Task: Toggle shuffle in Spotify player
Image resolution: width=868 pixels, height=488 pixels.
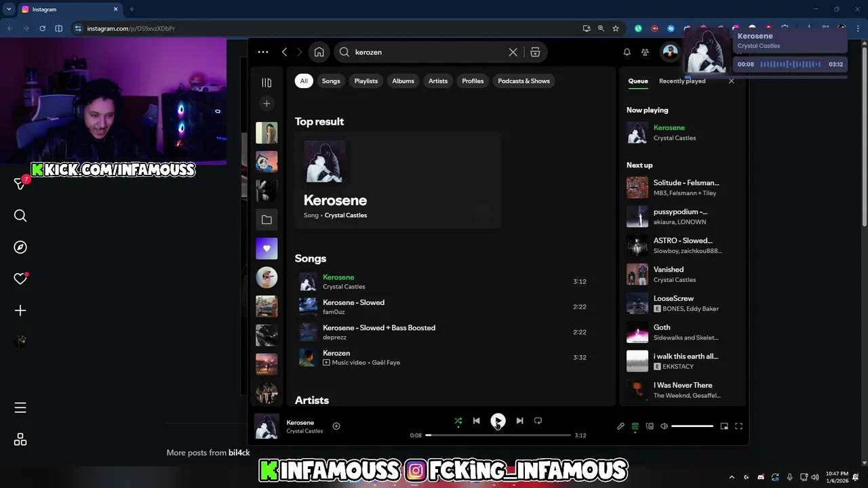Action: [458, 421]
